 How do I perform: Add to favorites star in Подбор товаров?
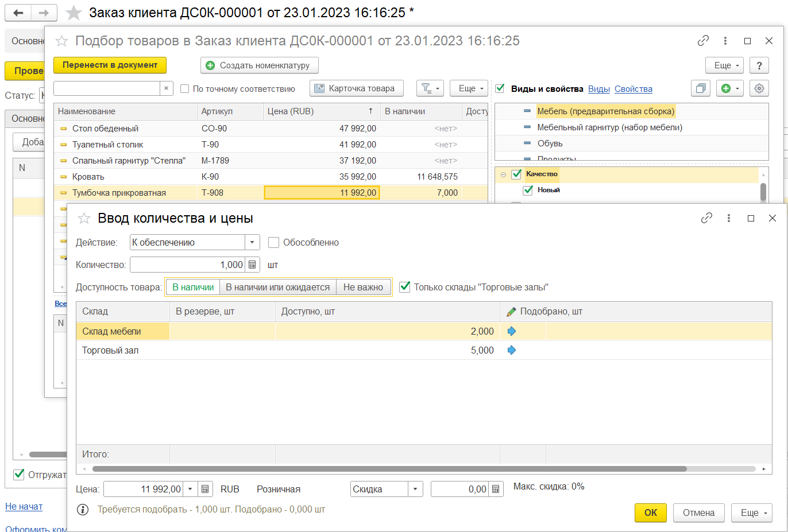tap(61, 41)
